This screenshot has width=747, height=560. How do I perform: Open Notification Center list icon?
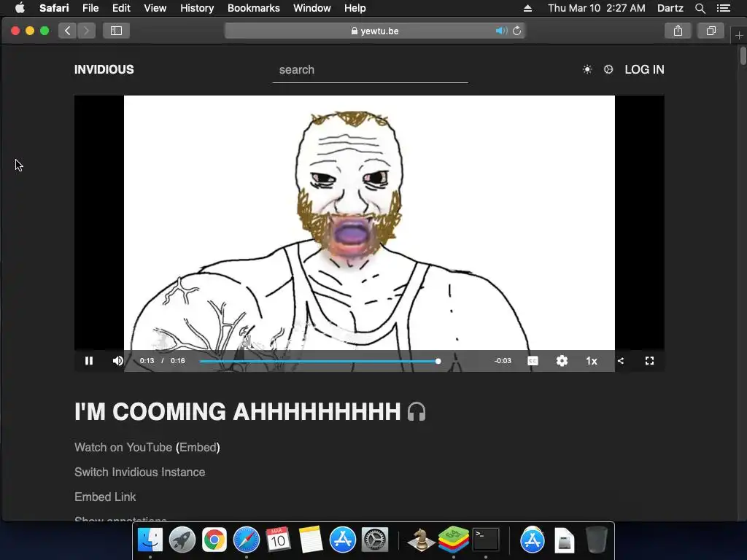[x=724, y=8]
